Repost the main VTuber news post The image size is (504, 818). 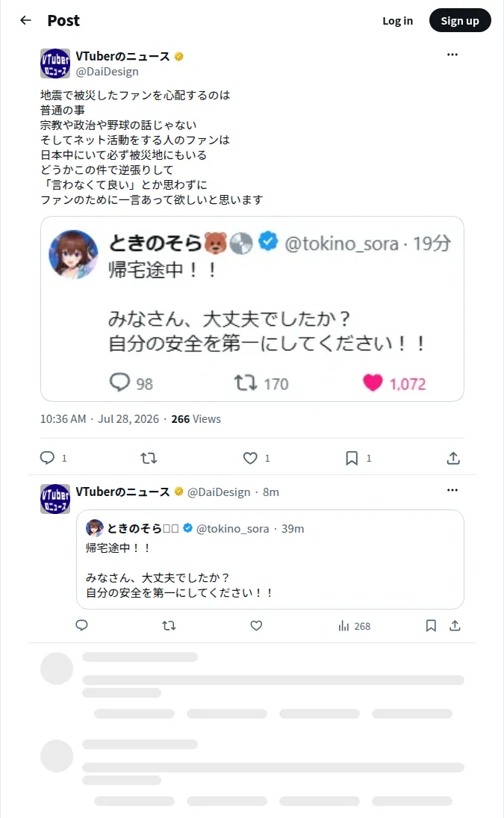[149, 458]
